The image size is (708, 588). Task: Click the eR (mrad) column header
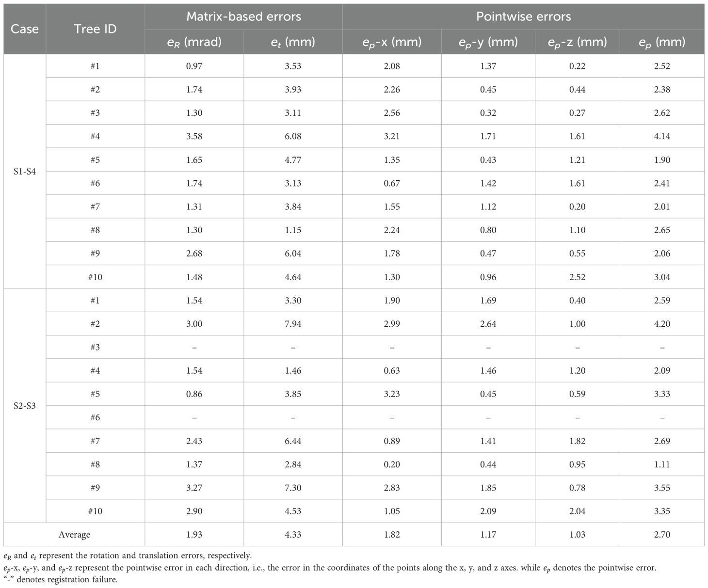pyautogui.click(x=194, y=42)
